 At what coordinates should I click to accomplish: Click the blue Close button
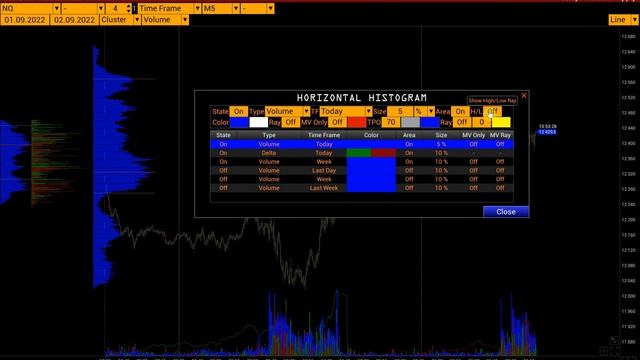click(506, 212)
